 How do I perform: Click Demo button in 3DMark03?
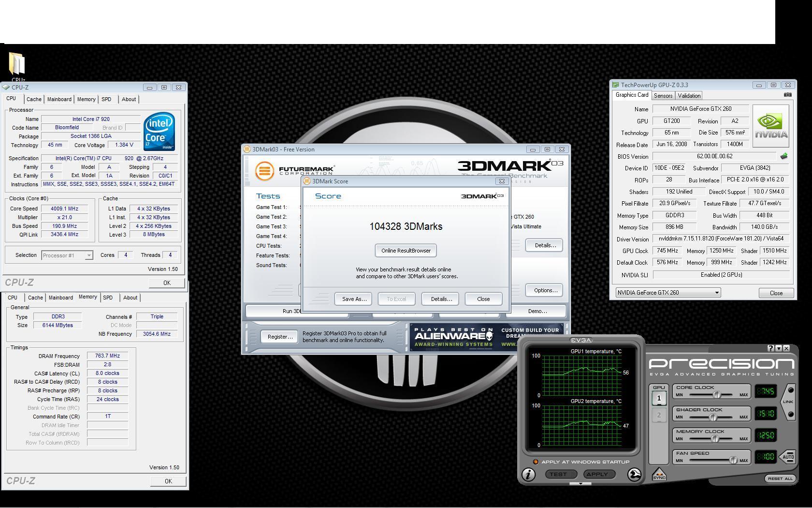[x=537, y=311]
